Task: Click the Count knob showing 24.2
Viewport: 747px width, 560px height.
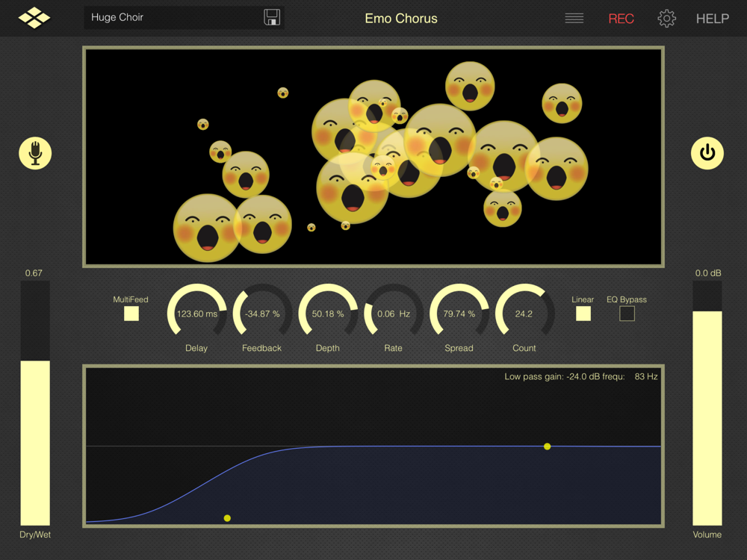Action: pos(524,314)
